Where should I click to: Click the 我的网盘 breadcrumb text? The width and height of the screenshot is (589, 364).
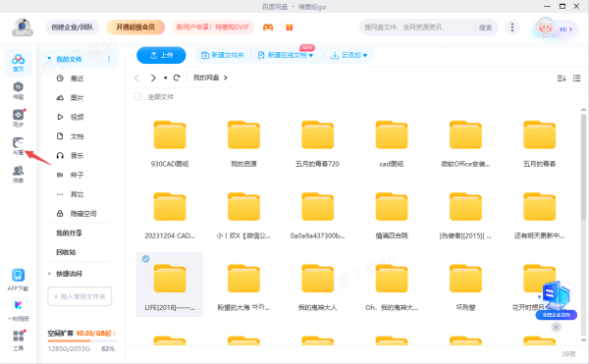[206, 78]
